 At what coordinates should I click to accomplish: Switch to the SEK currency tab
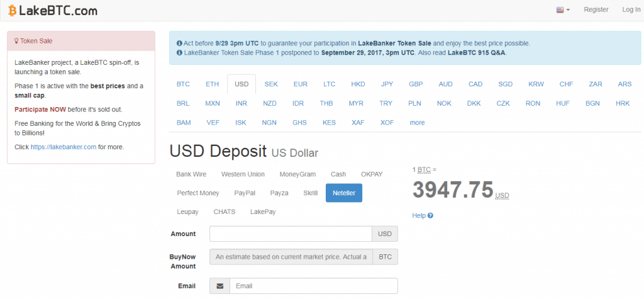point(271,84)
